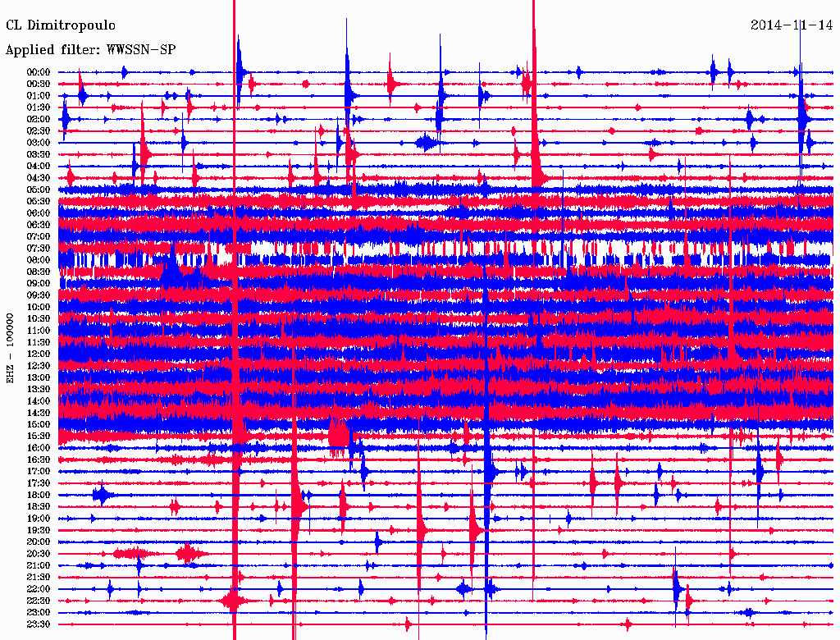Click the 20:00 time label
This screenshot has height=640, width=840.
click(39, 542)
